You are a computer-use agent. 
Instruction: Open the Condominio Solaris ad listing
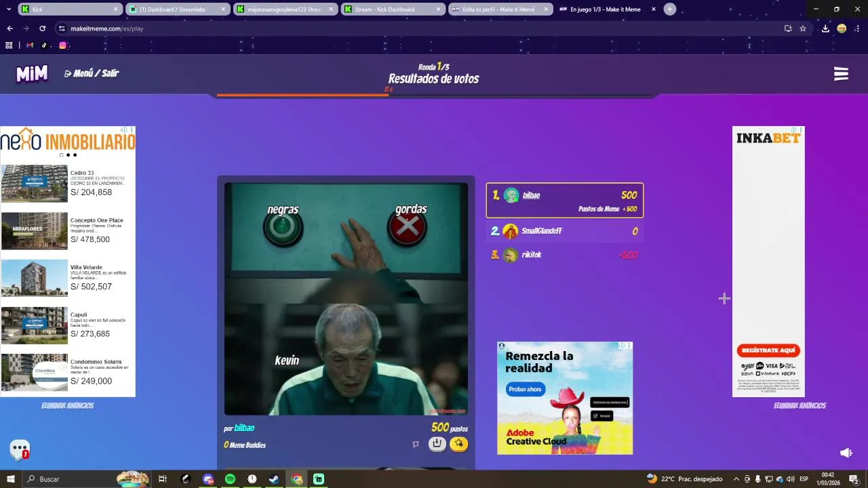click(x=68, y=373)
